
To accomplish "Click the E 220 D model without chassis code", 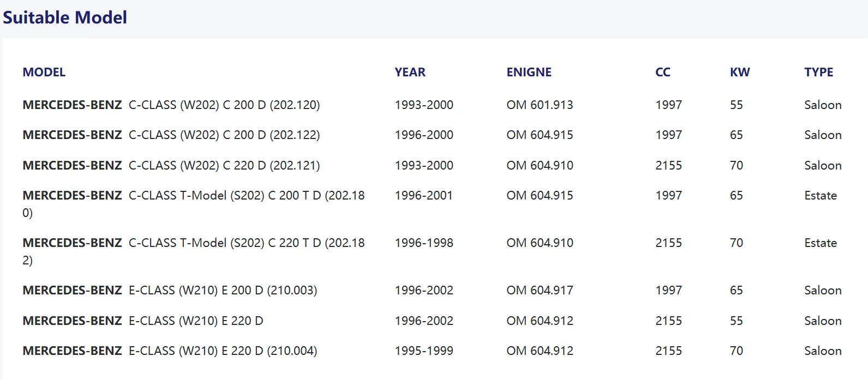I will [x=143, y=321].
